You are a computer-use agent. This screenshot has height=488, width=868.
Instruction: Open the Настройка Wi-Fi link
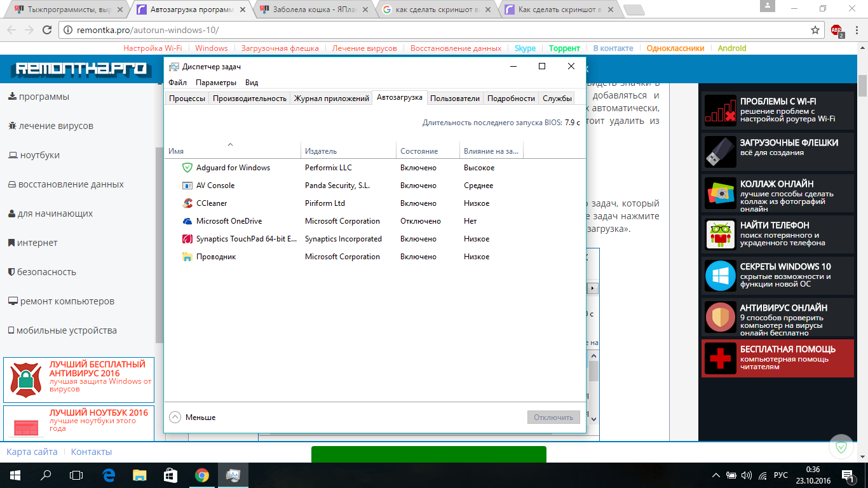[x=153, y=48]
